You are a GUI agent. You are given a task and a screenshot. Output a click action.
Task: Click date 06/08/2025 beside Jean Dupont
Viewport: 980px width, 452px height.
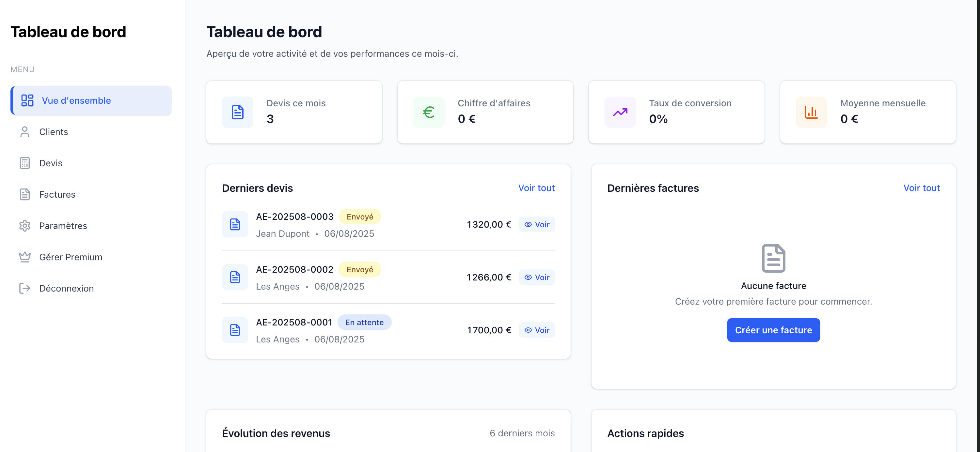349,234
